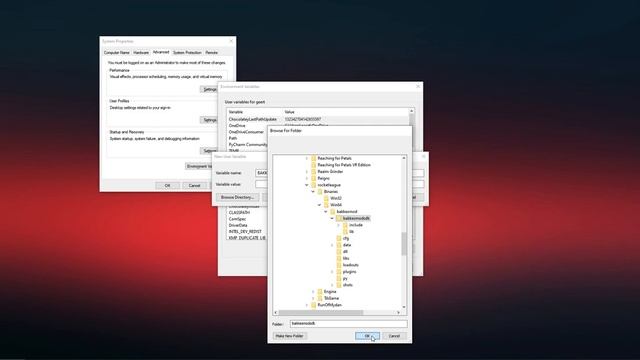Open the System Protection tab

coord(187,53)
